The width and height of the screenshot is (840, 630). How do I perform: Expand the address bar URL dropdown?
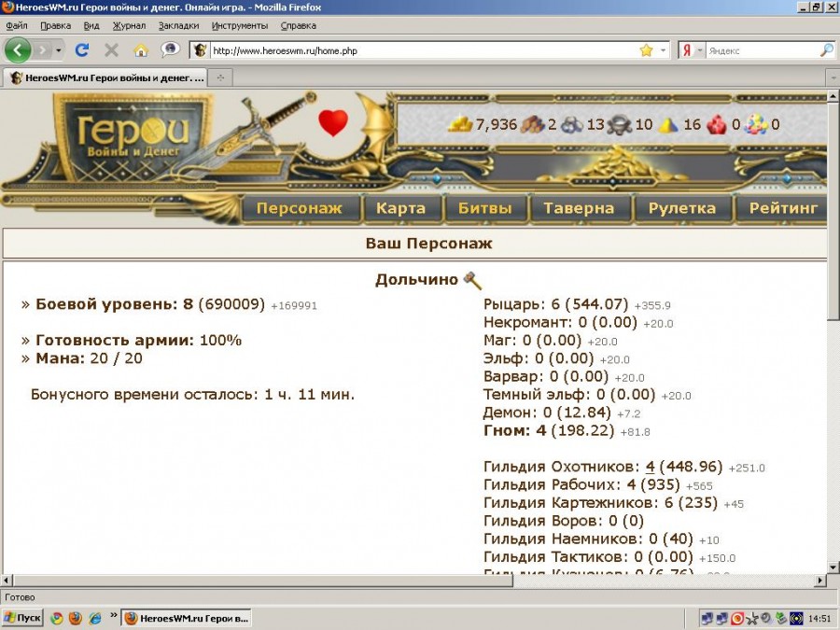[x=663, y=50]
